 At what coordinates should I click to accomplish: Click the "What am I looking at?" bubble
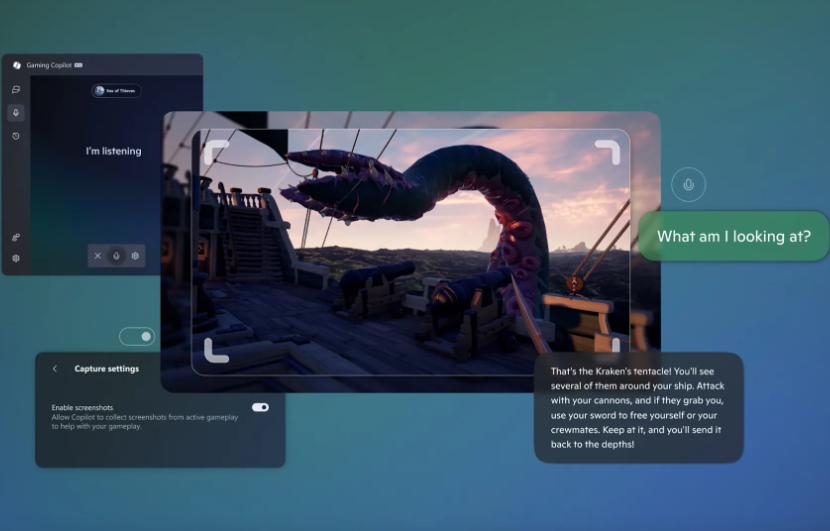(733, 237)
